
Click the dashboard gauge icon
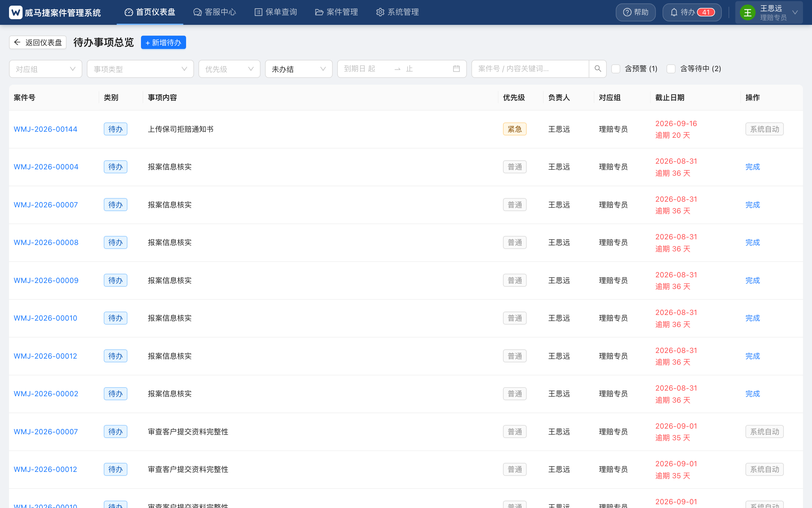[129, 12]
